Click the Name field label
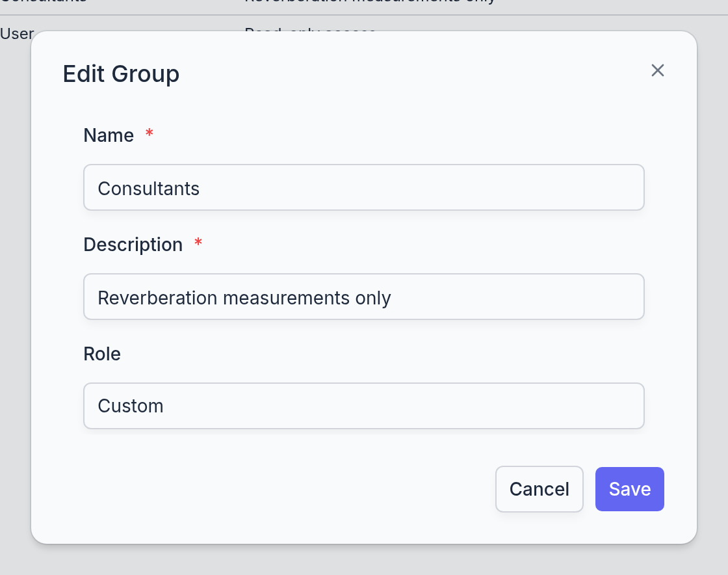The width and height of the screenshot is (728, 575). [109, 136]
